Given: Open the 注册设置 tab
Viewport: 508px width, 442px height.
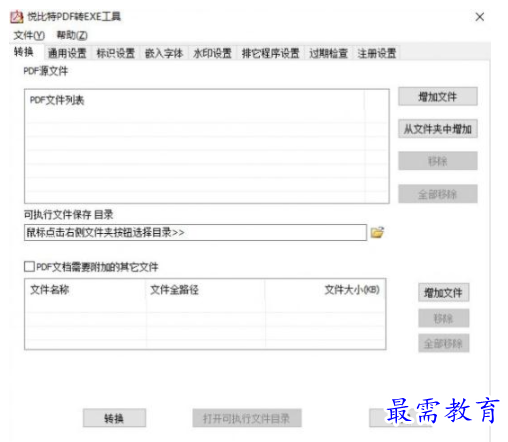Looking at the screenshot, I should tap(377, 53).
